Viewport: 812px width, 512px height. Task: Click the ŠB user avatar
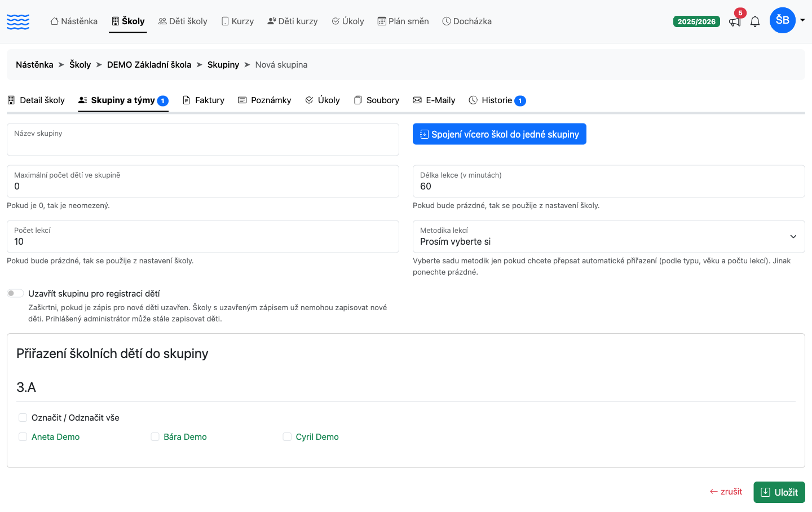(x=783, y=20)
